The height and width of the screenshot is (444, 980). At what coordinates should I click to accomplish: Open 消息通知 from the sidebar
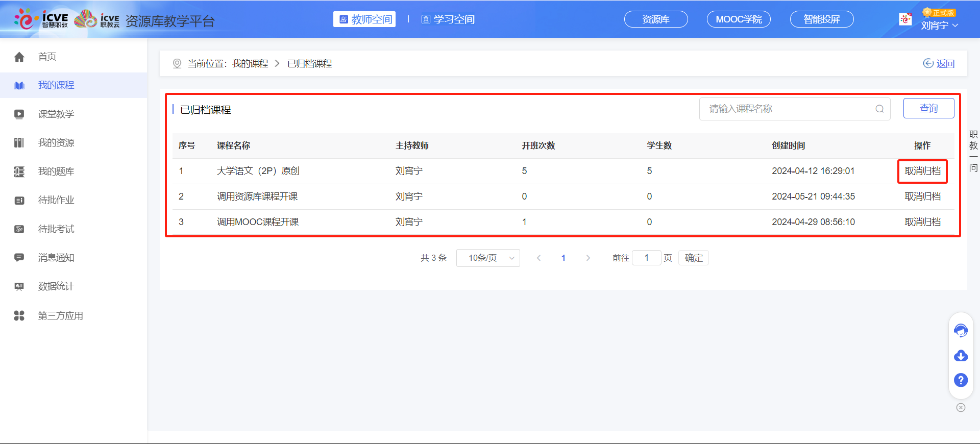click(56, 258)
